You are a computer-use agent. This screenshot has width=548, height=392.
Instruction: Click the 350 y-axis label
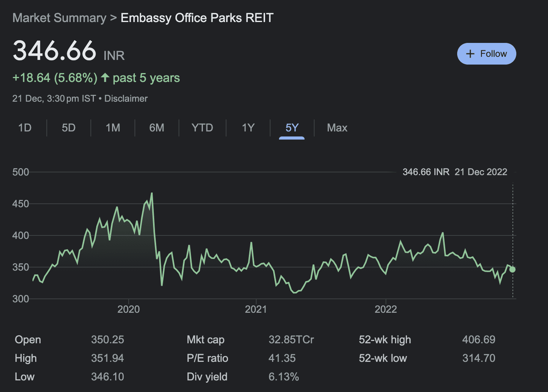tap(21, 267)
